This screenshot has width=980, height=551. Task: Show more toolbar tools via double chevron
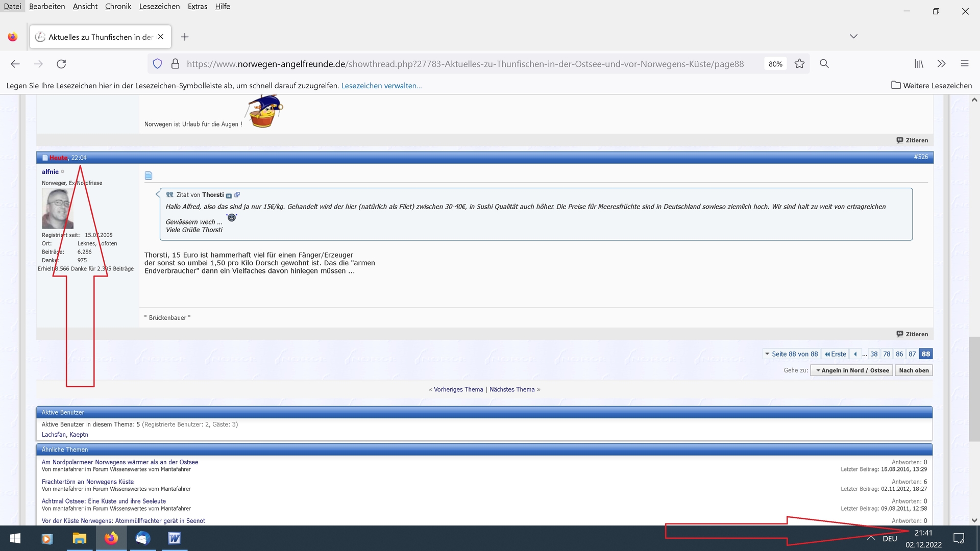pos(941,64)
